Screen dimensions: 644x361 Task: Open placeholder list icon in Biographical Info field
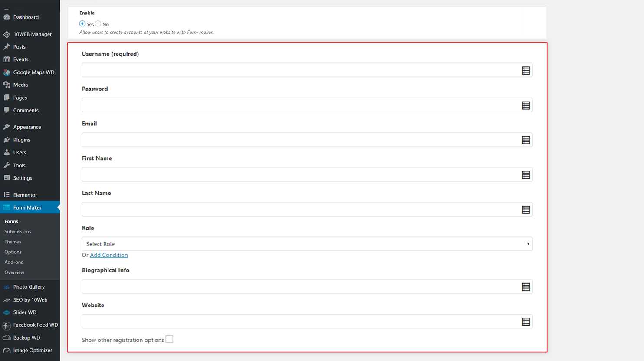click(526, 287)
